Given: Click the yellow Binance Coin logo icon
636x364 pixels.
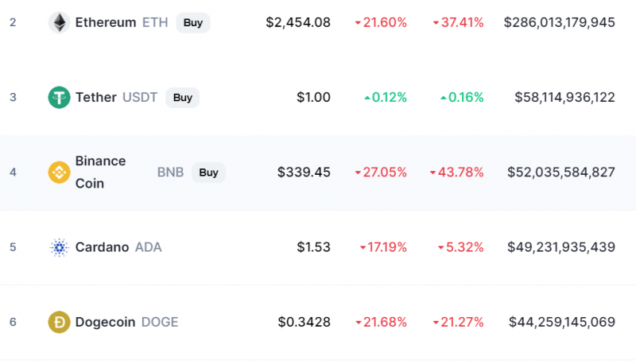Looking at the screenshot, I should click(59, 172).
